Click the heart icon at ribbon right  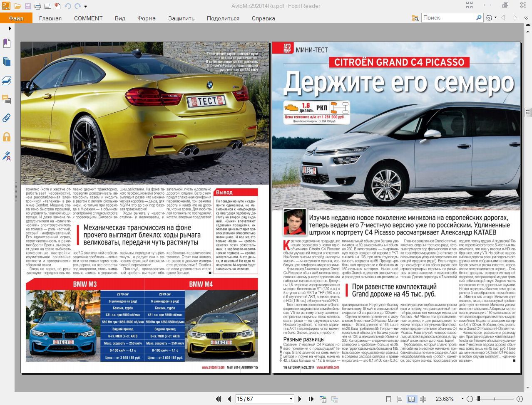point(527,18)
